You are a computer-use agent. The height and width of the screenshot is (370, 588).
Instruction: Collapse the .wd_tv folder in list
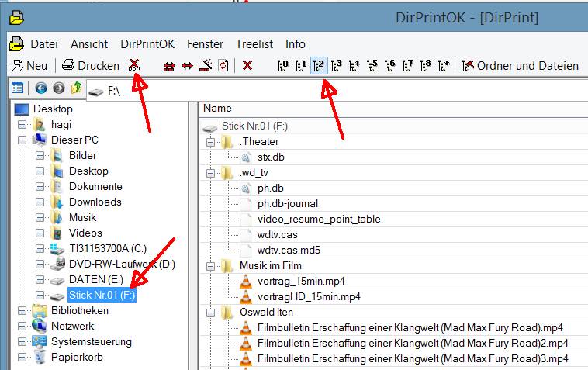211,173
